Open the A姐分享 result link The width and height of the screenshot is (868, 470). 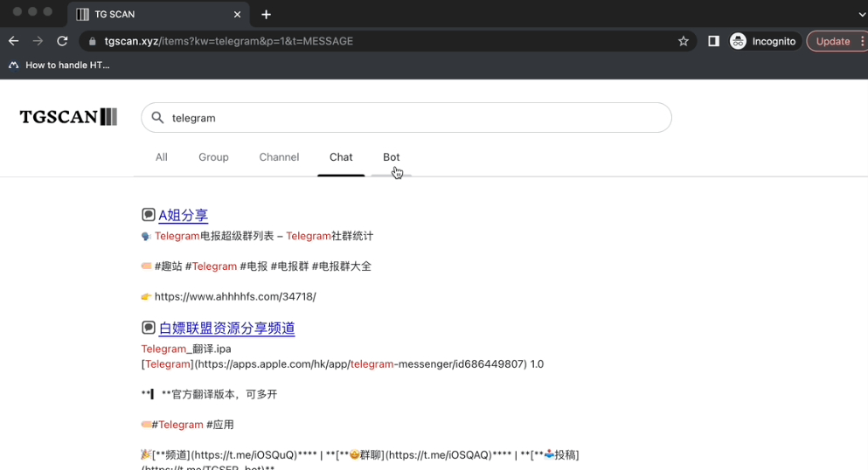pyautogui.click(x=184, y=215)
